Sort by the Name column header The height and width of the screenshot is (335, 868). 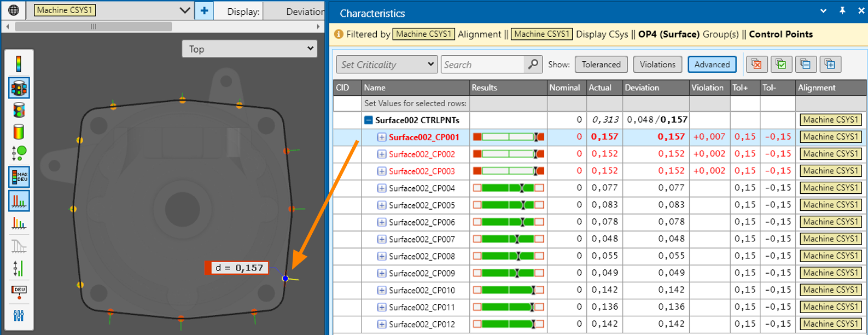pos(415,88)
